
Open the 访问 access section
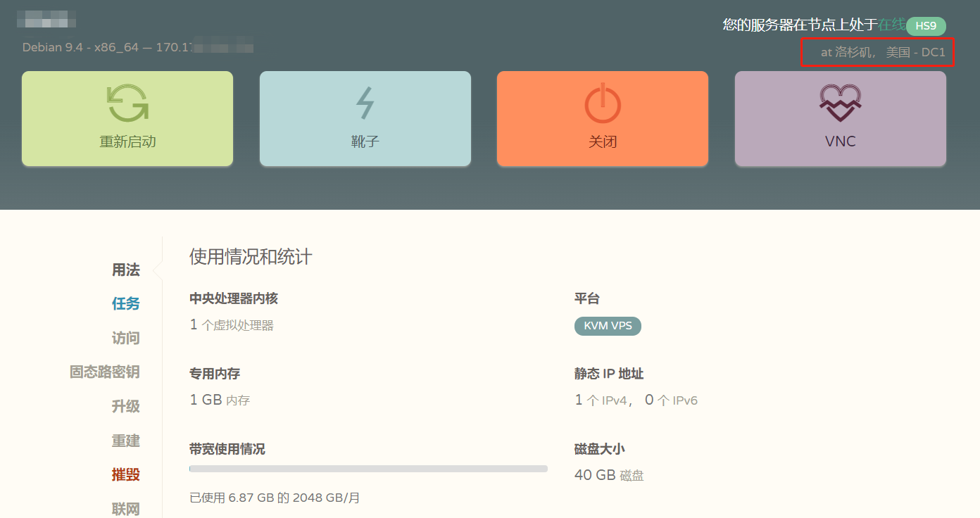click(x=126, y=338)
